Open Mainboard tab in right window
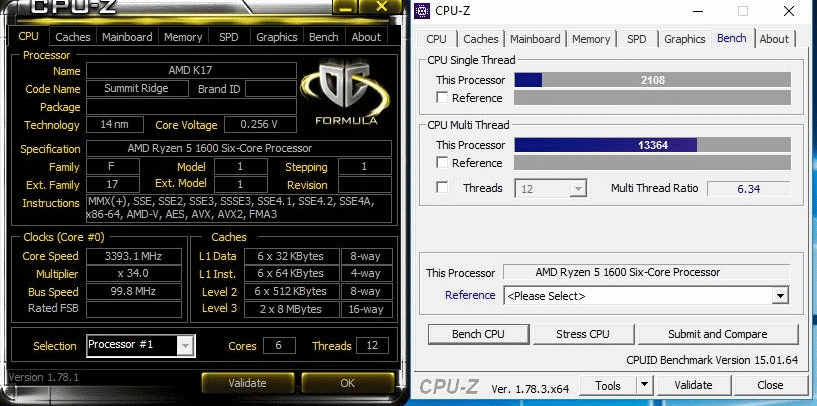817x406 pixels. (x=535, y=39)
